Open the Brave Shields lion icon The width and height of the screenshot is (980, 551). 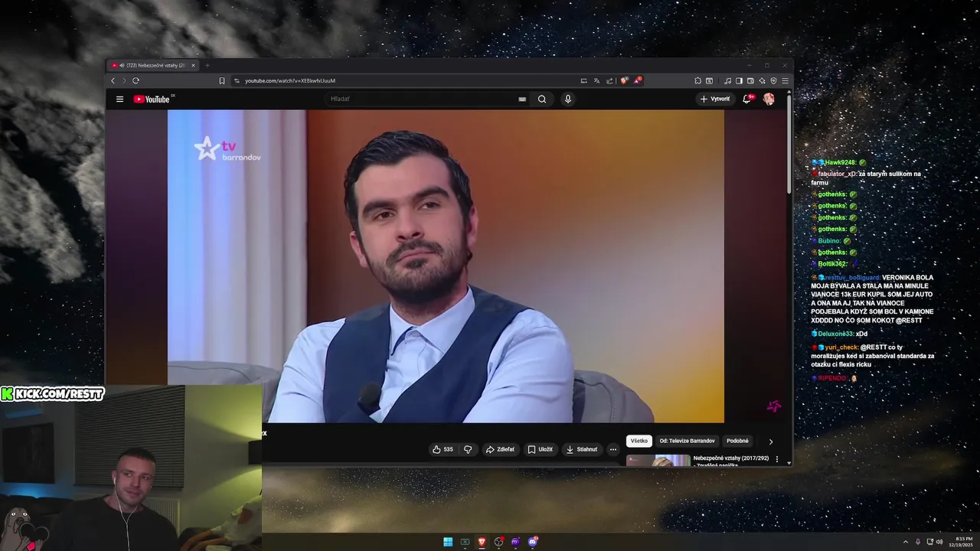pos(625,80)
